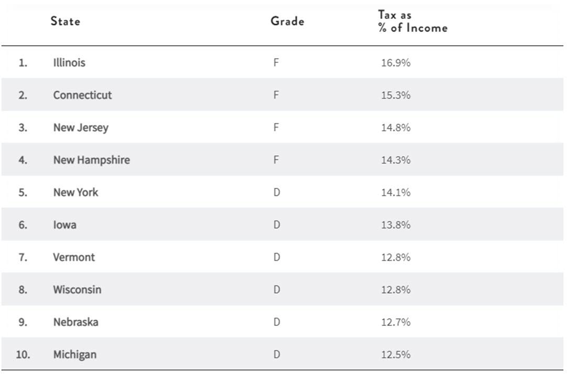The width and height of the screenshot is (567, 392).
Task: Click on New Jersey in the table
Action: click(x=80, y=128)
